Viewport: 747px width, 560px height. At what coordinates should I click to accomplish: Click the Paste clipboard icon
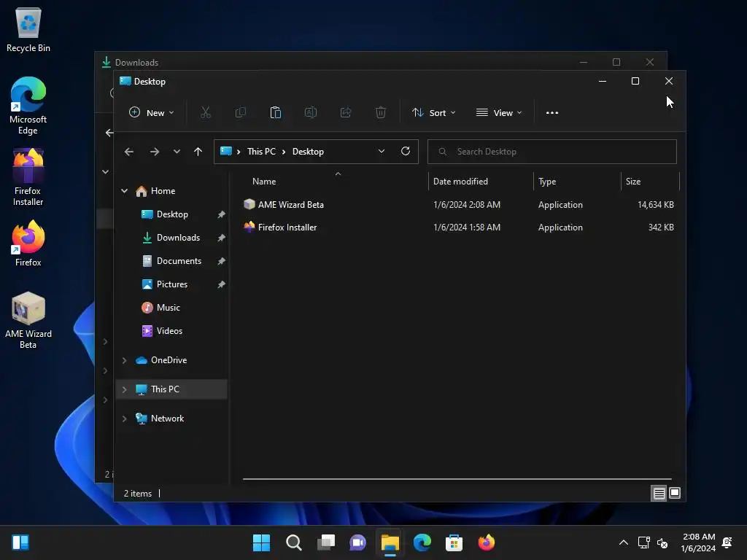click(x=275, y=112)
